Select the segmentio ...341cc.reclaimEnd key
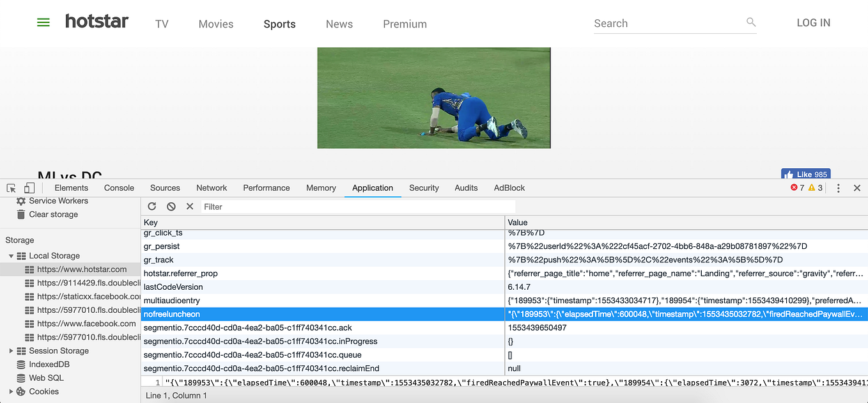 (323, 368)
